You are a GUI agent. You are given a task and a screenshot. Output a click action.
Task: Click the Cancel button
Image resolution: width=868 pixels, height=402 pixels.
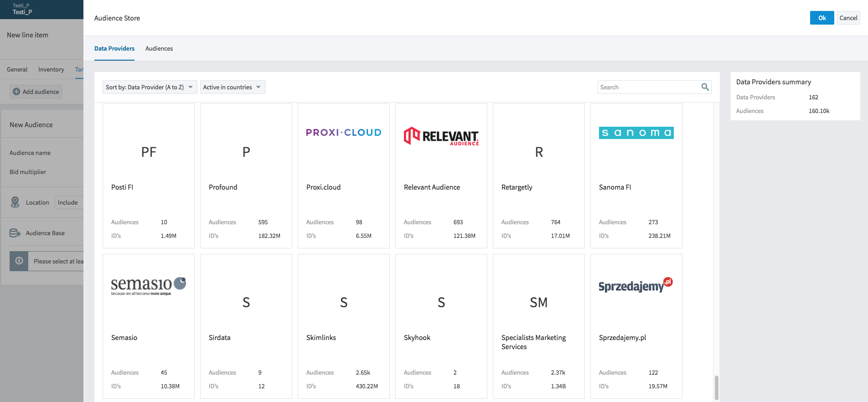point(848,18)
